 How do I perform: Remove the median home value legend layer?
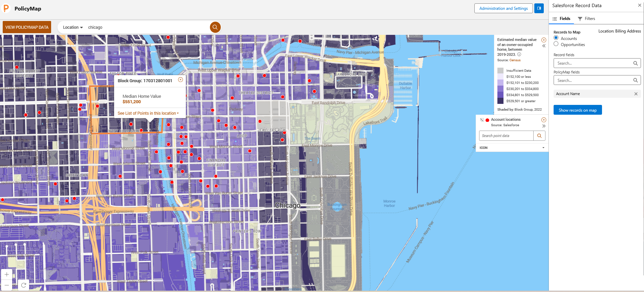(x=544, y=40)
